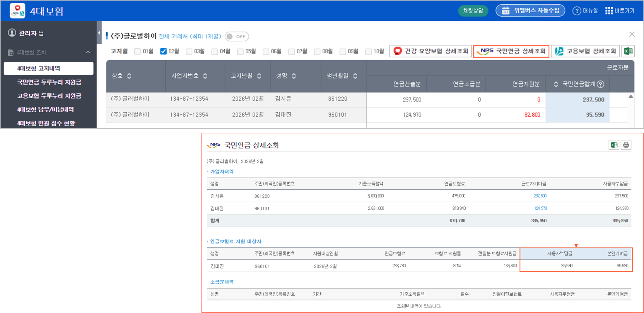
Task: Click the 채팅상담 button
Action: click(x=473, y=11)
